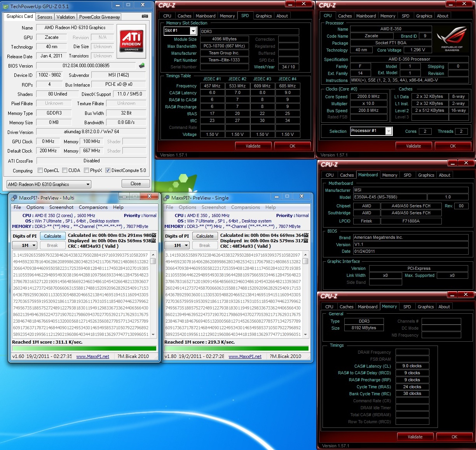
Task: Click the Part Number field Team—Elite-1333
Action: [224, 60]
